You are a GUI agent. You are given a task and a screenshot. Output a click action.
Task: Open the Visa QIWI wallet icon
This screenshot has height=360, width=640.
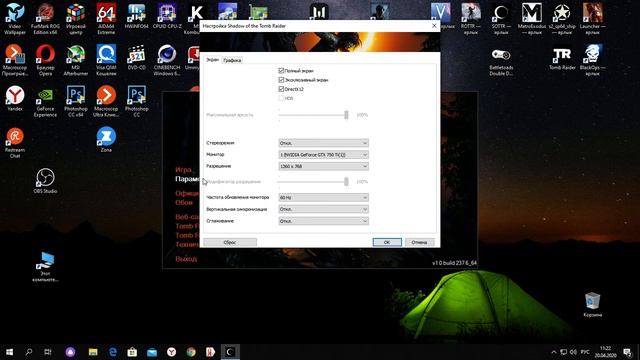click(x=106, y=60)
